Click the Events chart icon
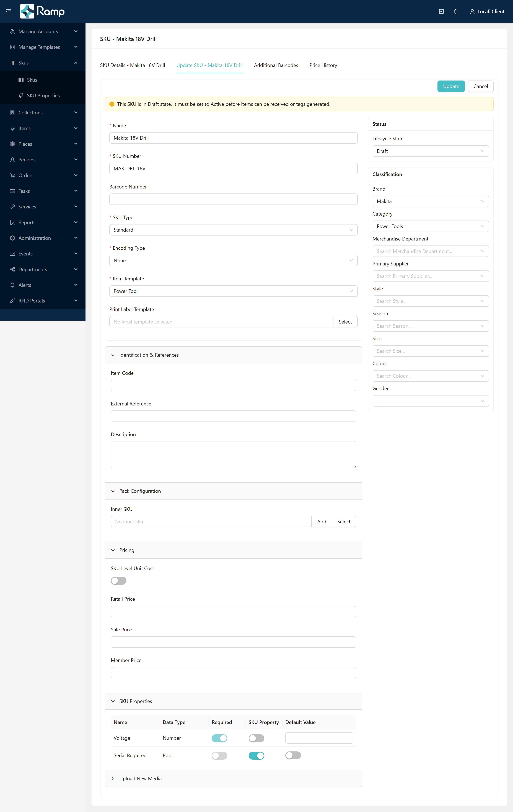Screen dimensions: 513x812 pyautogui.click(x=12, y=254)
